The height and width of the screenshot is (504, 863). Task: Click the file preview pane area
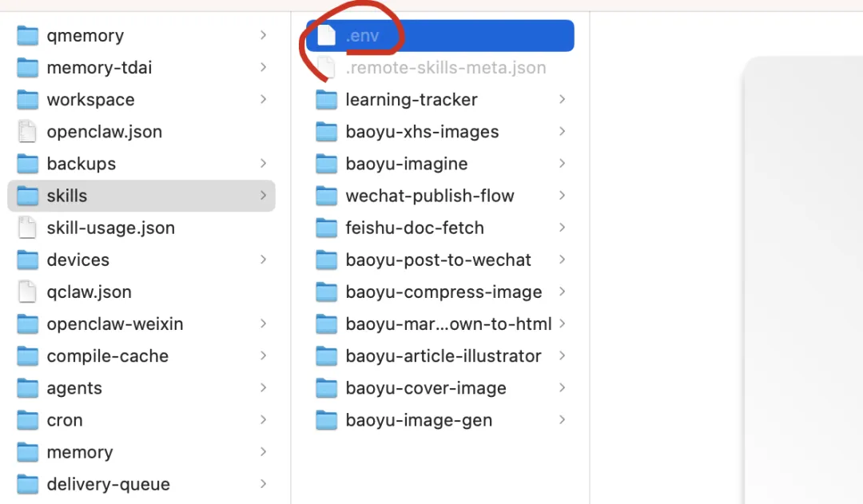coord(803,280)
